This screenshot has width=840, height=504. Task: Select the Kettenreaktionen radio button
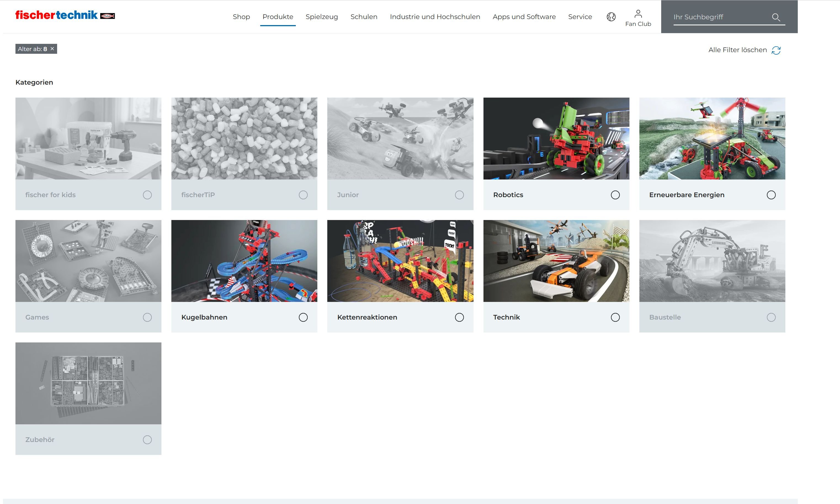tap(459, 317)
